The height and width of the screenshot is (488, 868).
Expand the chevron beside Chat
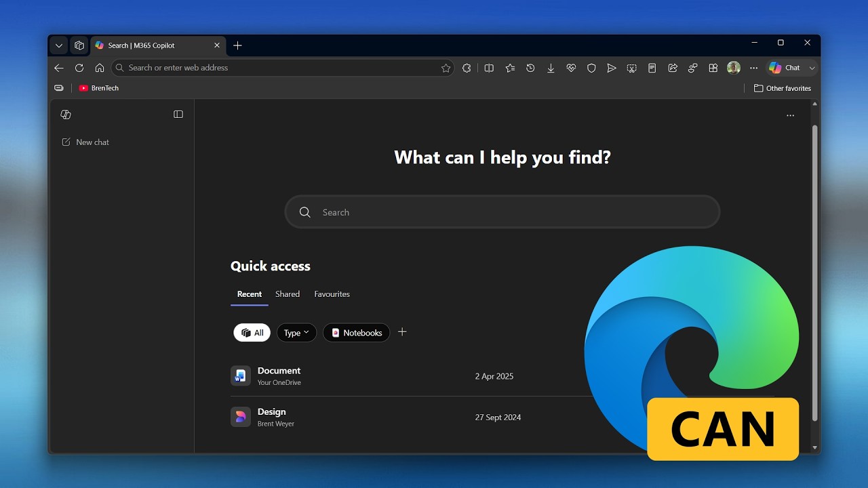812,68
